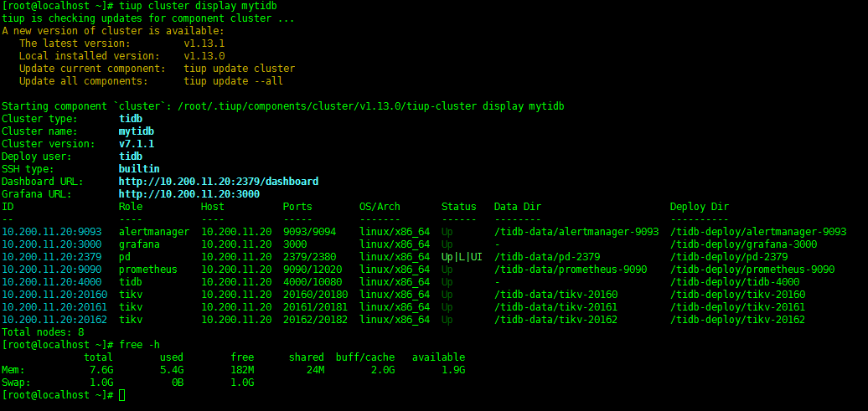The width and height of the screenshot is (868, 411).
Task: Click ports value 2379/2380
Action: [309, 257]
